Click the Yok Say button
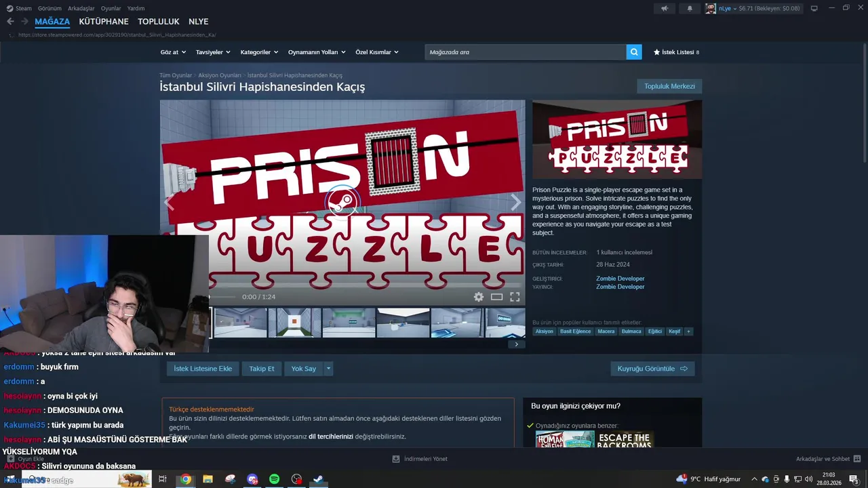 click(304, 369)
